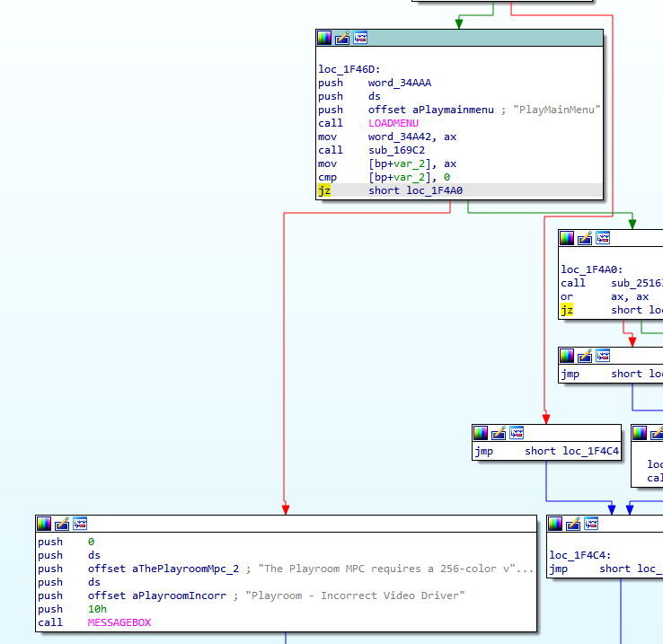Viewport: 663px width, 644px height.
Task: Click "PlayMainMenu" string comment
Action: tap(556, 110)
